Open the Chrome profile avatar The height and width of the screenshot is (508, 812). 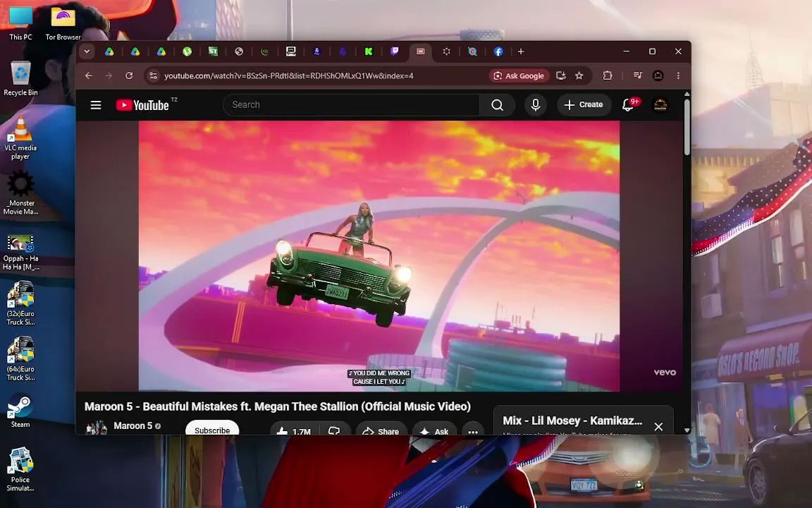(x=658, y=75)
